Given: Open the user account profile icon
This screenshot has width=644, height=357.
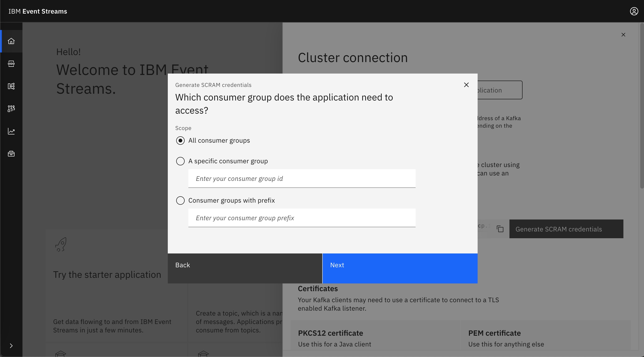Looking at the screenshot, I should [x=634, y=11].
